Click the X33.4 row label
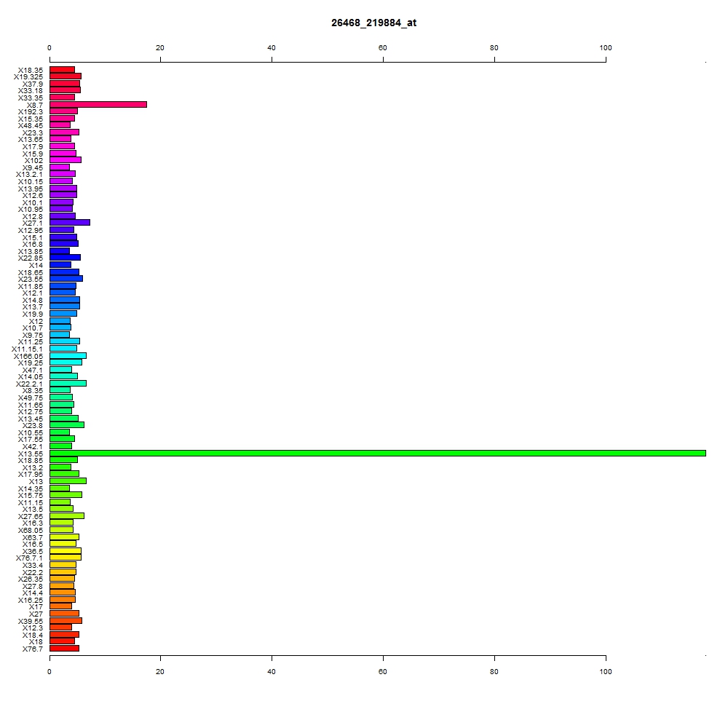Viewport: 728px width, 728px height. [33, 566]
